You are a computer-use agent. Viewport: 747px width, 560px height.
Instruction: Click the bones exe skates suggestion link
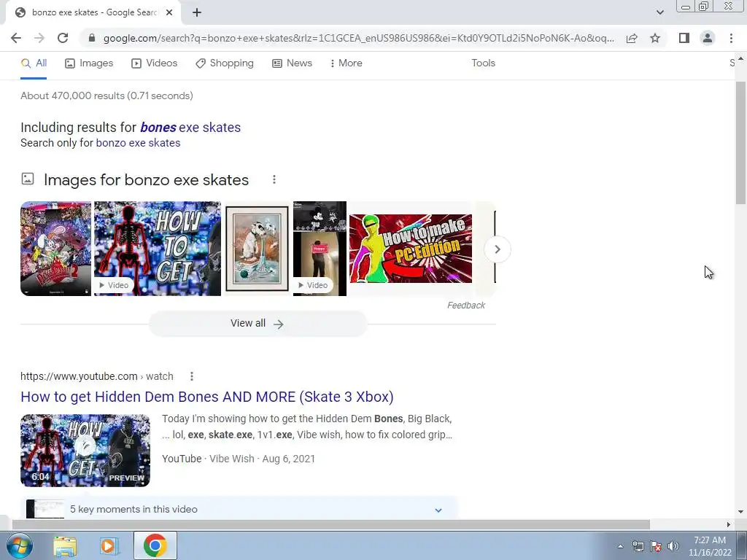point(190,127)
